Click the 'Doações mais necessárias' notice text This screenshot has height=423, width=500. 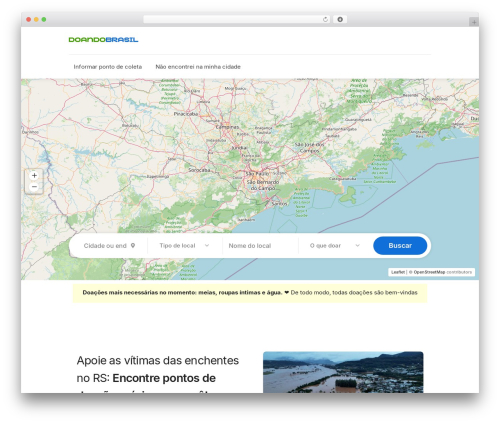250,293
